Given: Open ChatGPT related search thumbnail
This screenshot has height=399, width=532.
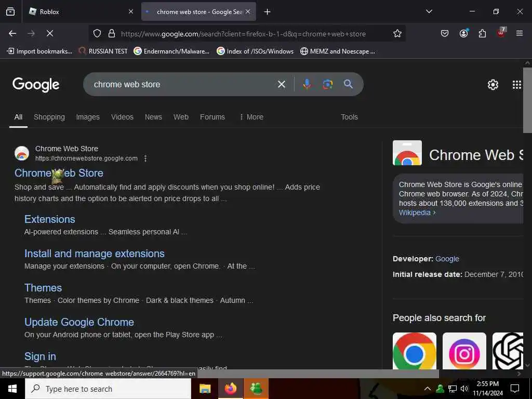Looking at the screenshot, I should (508, 351).
